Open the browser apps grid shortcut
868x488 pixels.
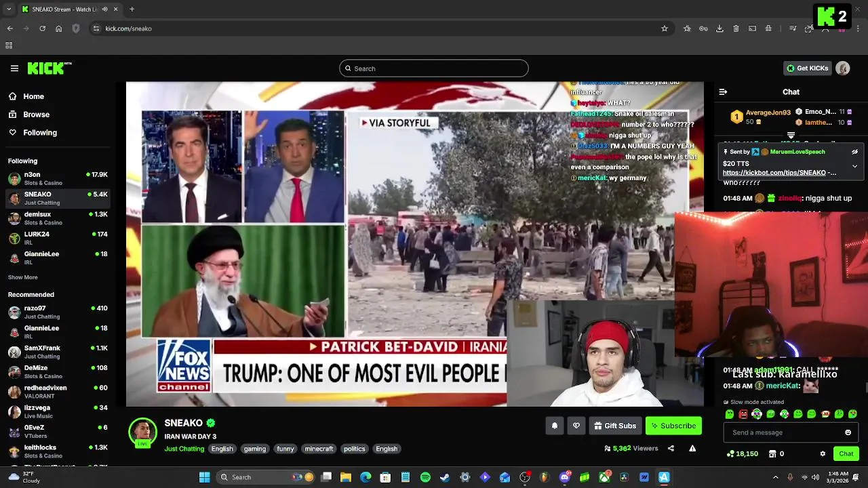pos(9,45)
